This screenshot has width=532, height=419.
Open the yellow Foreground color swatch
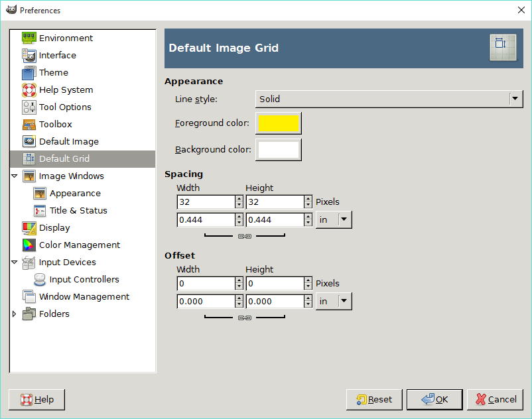278,123
